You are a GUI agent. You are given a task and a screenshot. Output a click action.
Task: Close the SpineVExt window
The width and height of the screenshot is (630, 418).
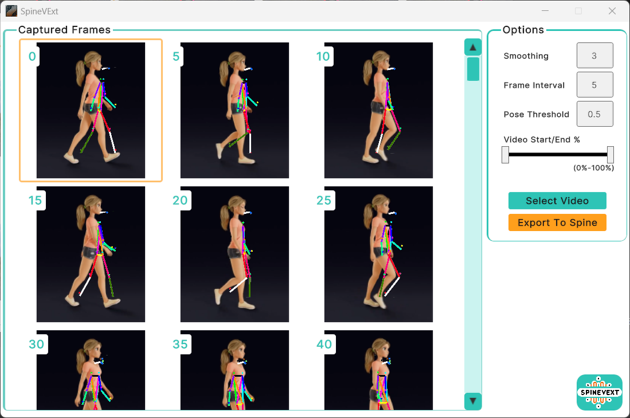(x=612, y=11)
